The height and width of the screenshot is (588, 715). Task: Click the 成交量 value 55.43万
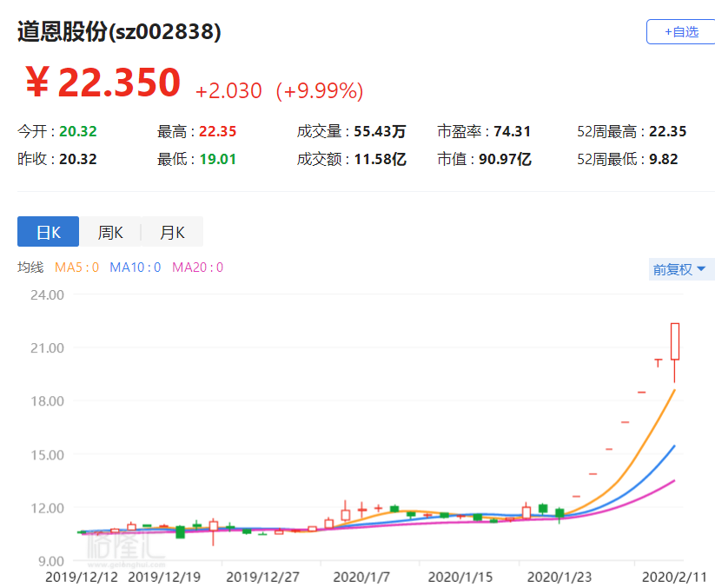380,131
